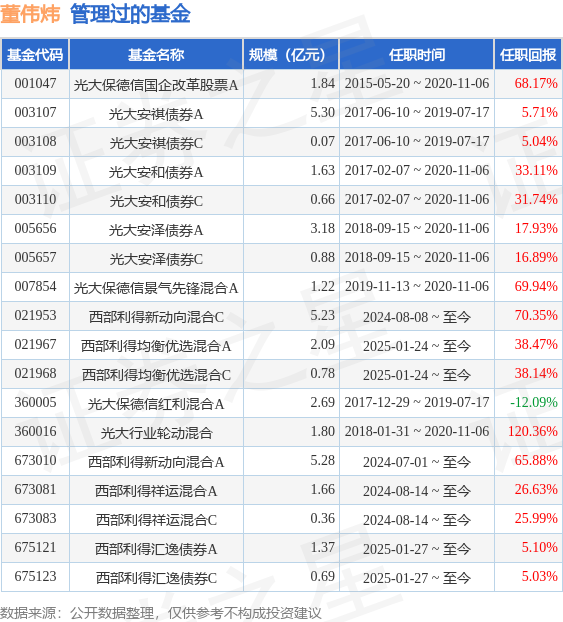Screen dimensions: 563x622
Task: Select fund code 675121
Action: point(35,547)
